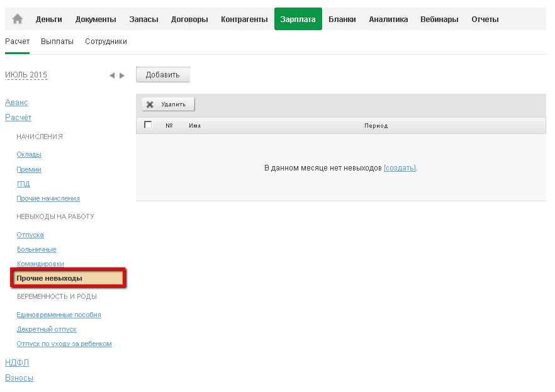
Task: Click the home icon in top navigation
Action: click(18, 19)
